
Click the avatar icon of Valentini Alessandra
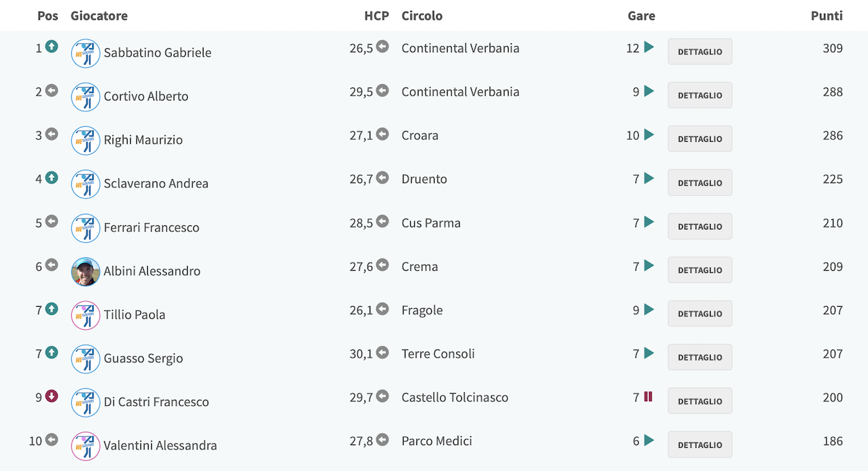coord(85,446)
